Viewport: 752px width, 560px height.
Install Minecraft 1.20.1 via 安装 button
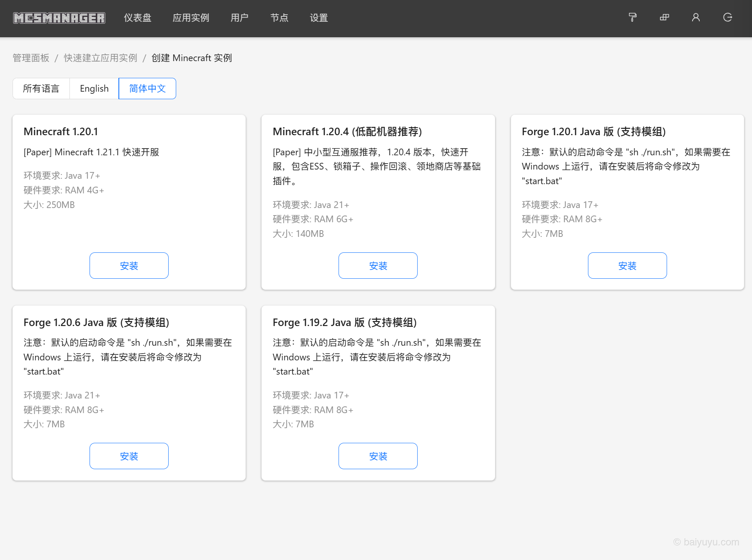[129, 265]
